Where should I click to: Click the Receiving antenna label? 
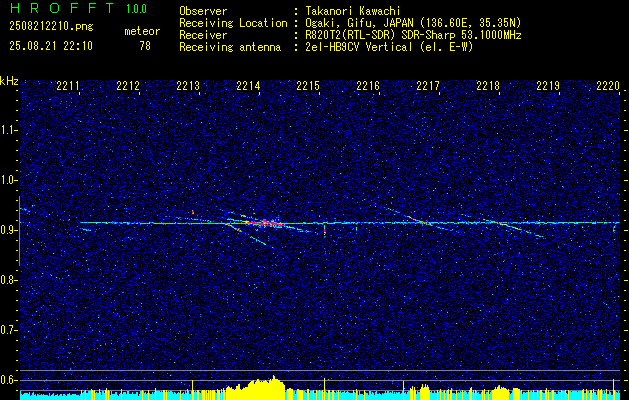(230, 47)
